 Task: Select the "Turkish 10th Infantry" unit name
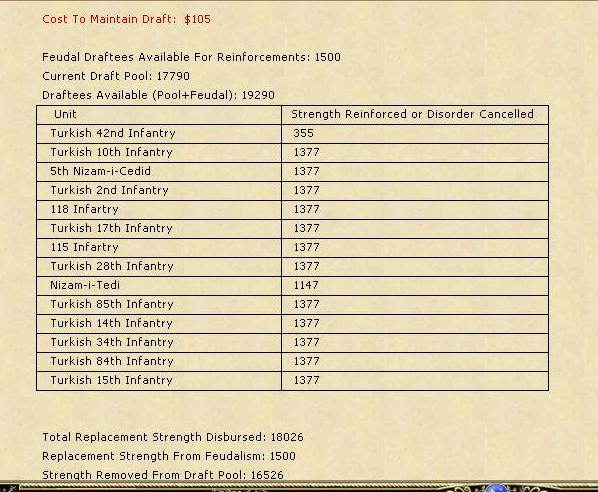[111, 152]
